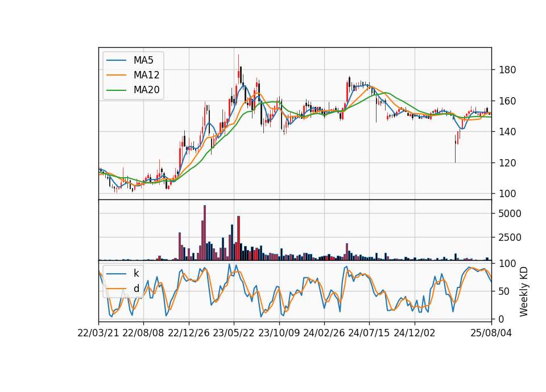Click the 24/12/02 date tick label
Image resolution: width=546 pixels, height=392 pixels.
415,333
